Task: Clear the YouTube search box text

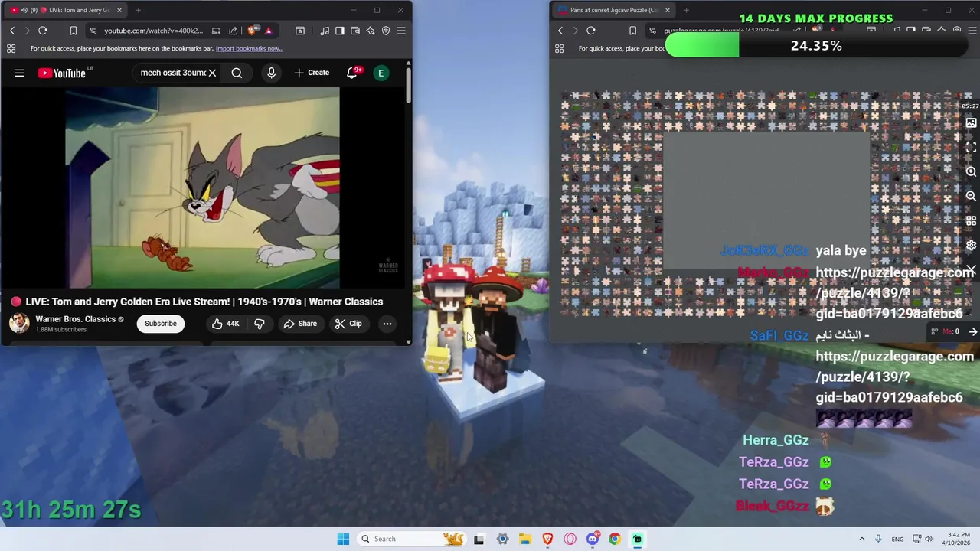Action: pyautogui.click(x=212, y=73)
